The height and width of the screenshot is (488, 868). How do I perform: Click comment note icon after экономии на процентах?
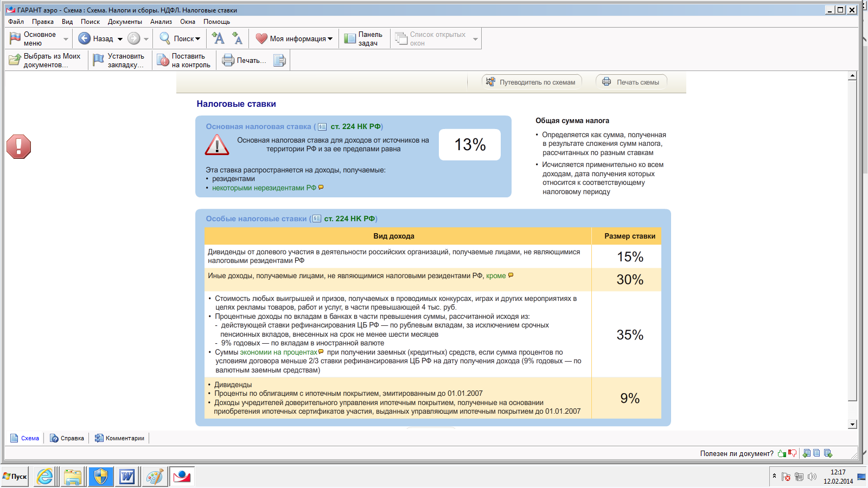point(321,351)
